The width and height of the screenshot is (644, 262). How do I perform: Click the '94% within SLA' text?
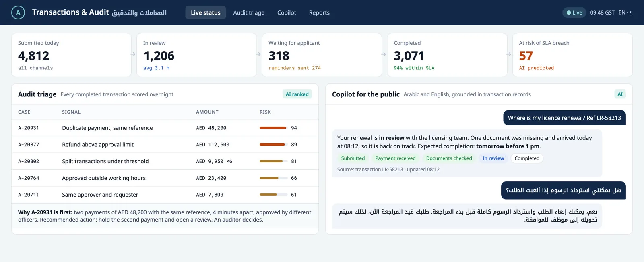(414, 68)
